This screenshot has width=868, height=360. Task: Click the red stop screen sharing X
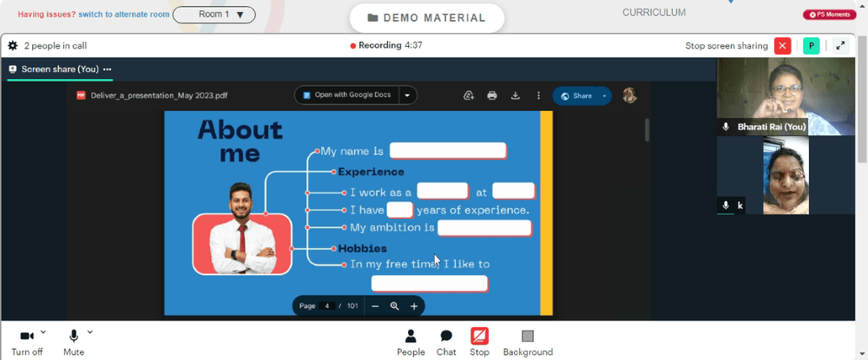click(x=782, y=46)
